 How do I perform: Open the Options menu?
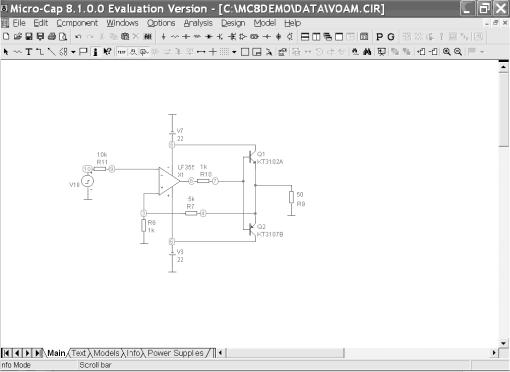coord(161,23)
